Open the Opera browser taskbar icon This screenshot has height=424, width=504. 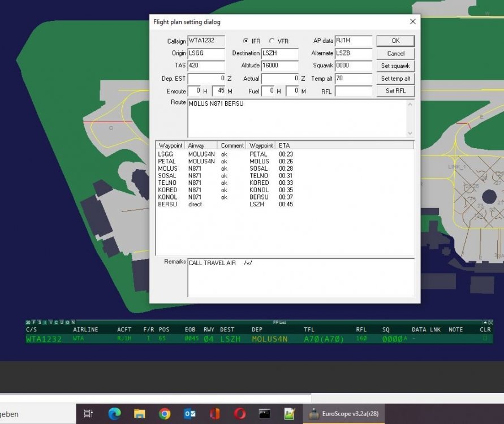coord(240,414)
